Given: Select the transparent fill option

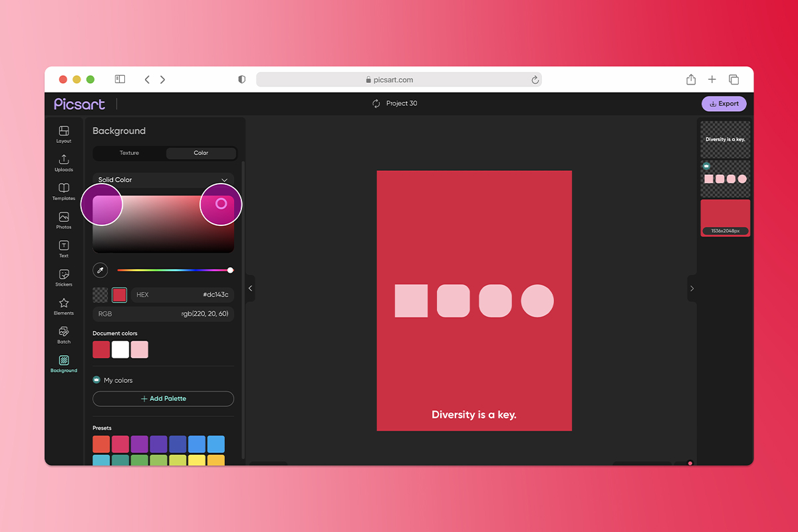Looking at the screenshot, I should click(100, 295).
